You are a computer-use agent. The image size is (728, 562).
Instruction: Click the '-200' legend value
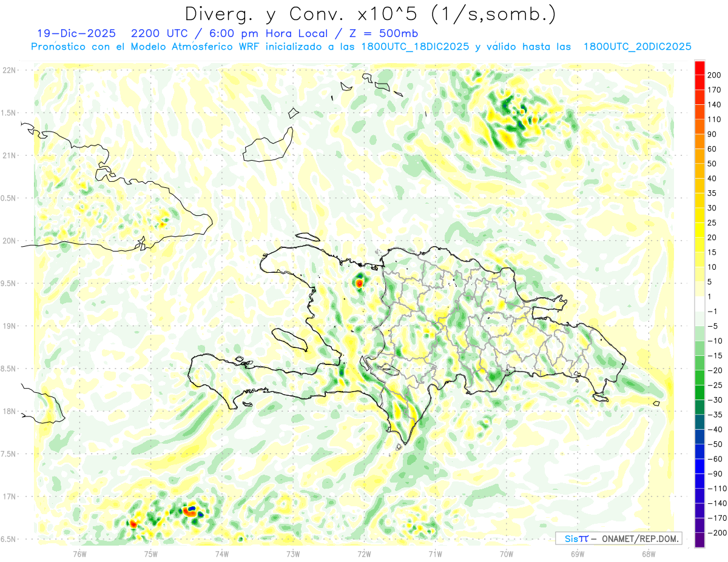716,533
